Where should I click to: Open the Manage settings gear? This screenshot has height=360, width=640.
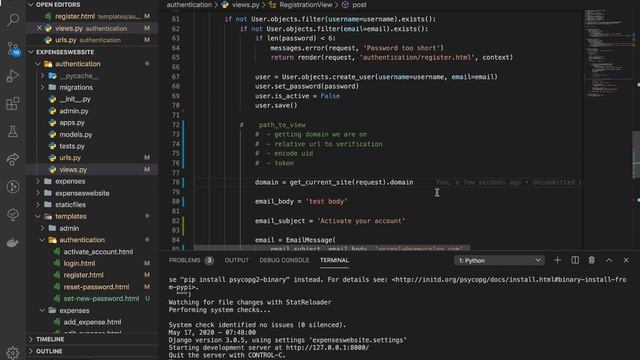click(x=13, y=352)
